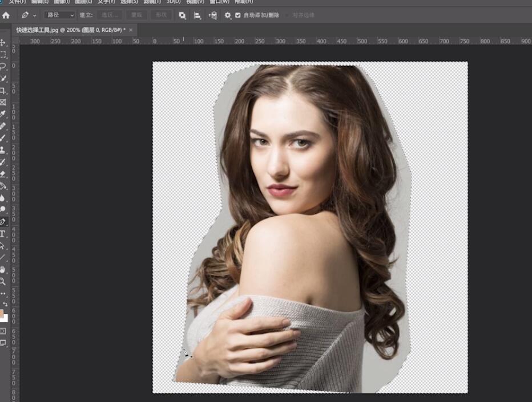
Task: Click the 选区... make selection button
Action: [x=110, y=15]
